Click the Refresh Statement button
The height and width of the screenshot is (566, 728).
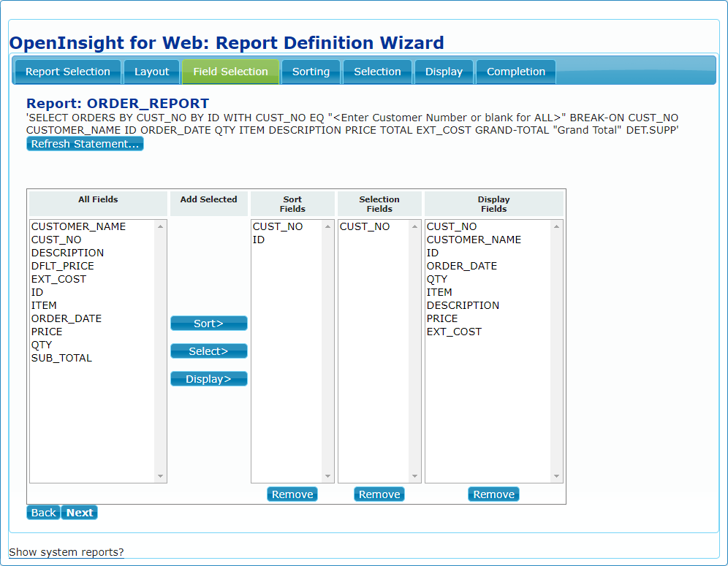tap(85, 144)
